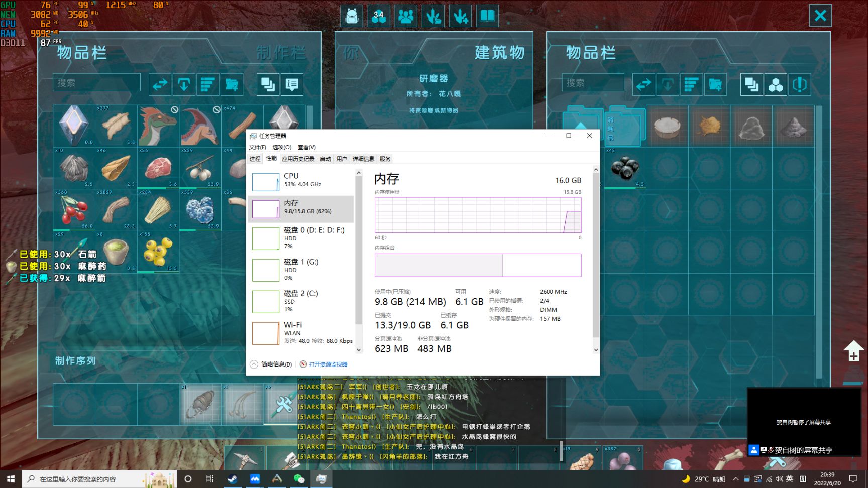
Task: Open Cortana circle icon on taskbar
Action: pyautogui.click(x=188, y=479)
